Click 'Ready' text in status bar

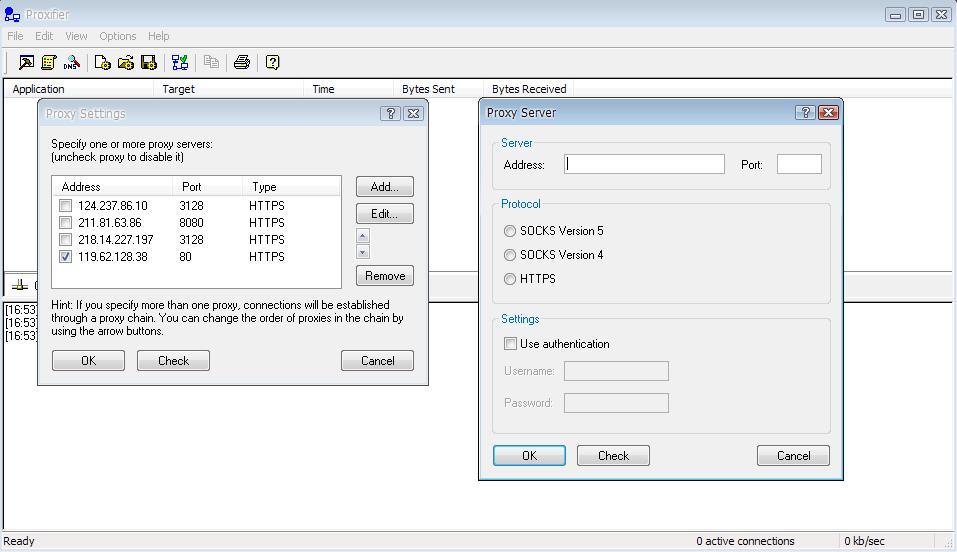pos(19,540)
